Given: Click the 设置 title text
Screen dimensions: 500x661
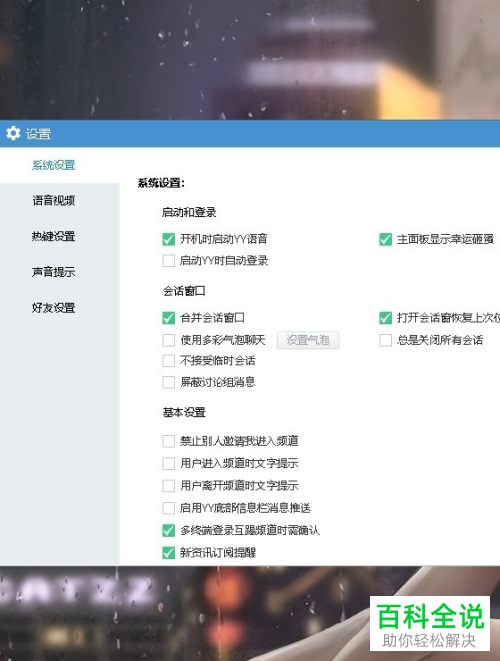Looking at the screenshot, I should [38, 134].
